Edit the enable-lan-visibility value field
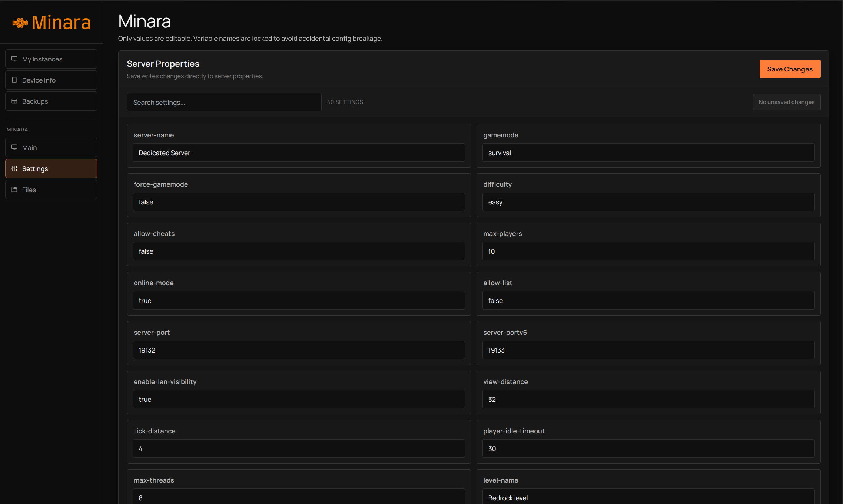The image size is (843, 504). point(299,399)
